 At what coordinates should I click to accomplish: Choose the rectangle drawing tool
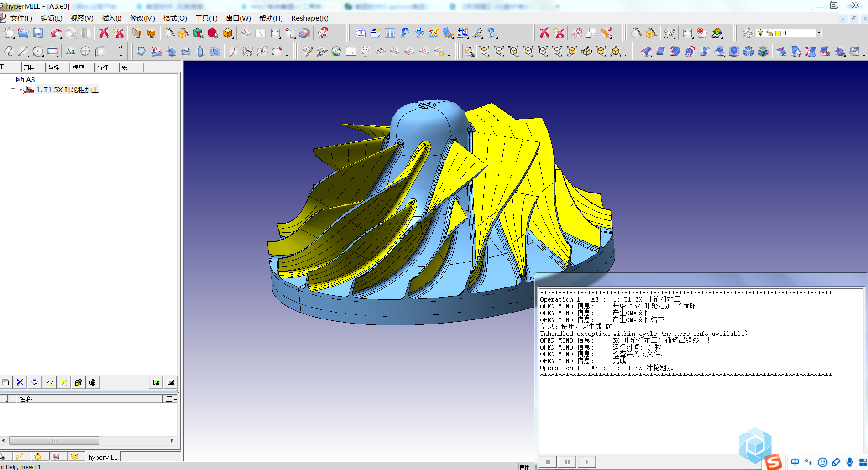point(52,51)
